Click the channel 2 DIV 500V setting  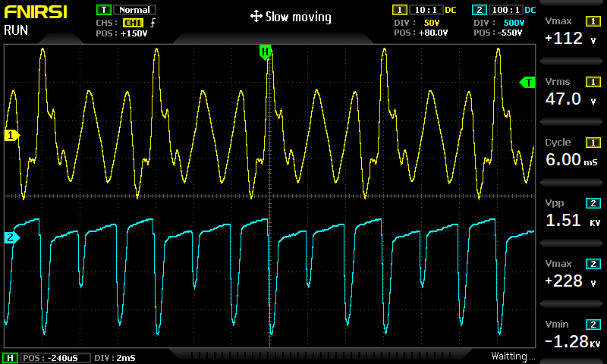502,23
